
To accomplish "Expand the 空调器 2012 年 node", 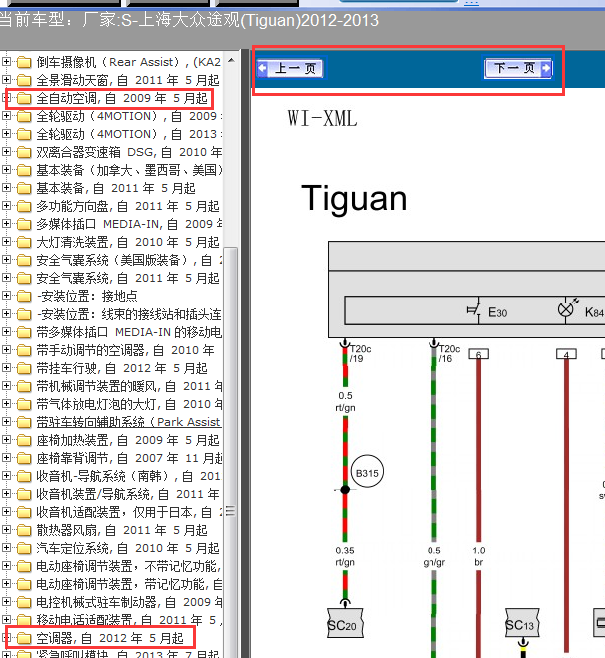I will tap(6, 638).
